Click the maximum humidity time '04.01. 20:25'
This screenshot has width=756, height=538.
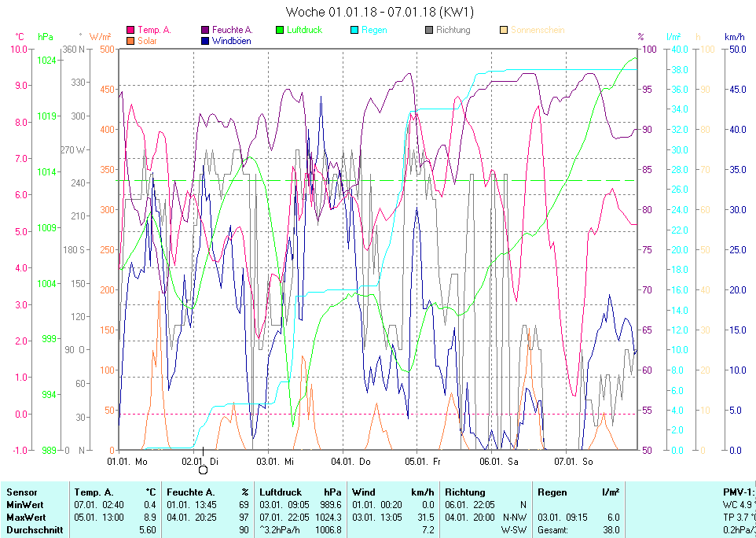(192, 518)
